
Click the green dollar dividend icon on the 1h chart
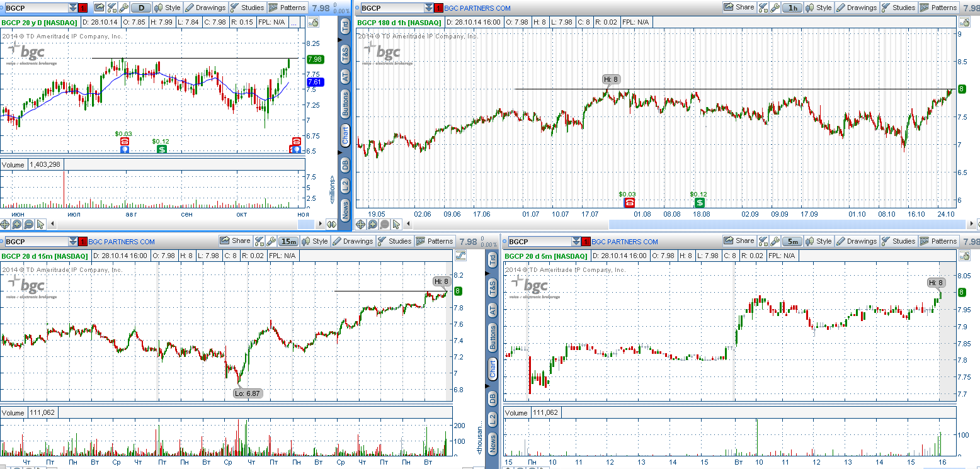point(700,203)
